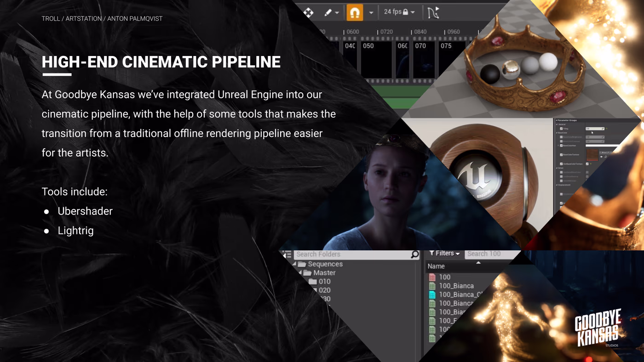Select the pencil key-editing tool in Sequencer toolbar
This screenshot has height=362, width=644.
point(328,12)
